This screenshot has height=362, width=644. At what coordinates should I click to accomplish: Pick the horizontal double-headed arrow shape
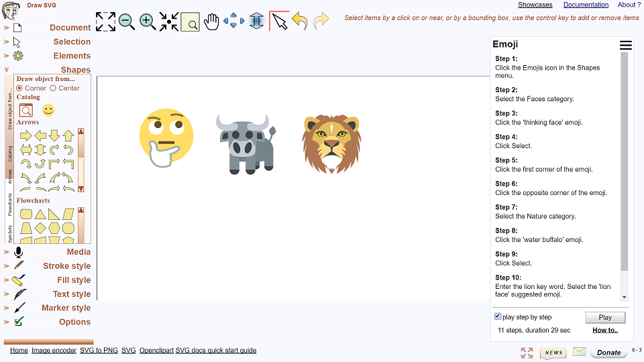26,149
